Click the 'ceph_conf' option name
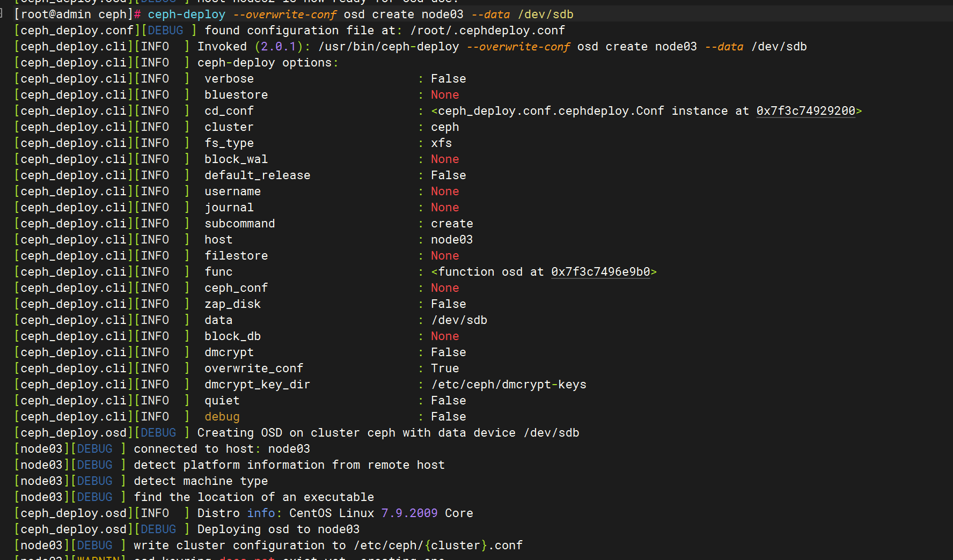953x560 pixels. pos(236,288)
